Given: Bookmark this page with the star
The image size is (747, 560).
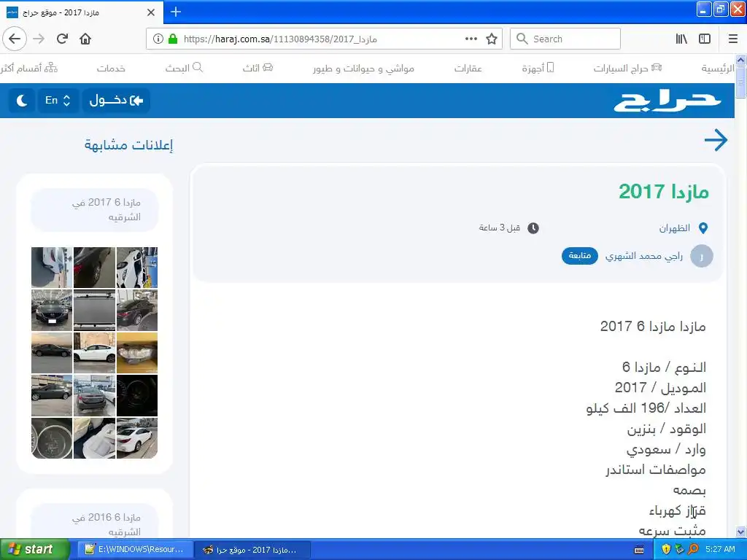Looking at the screenshot, I should click(x=492, y=39).
